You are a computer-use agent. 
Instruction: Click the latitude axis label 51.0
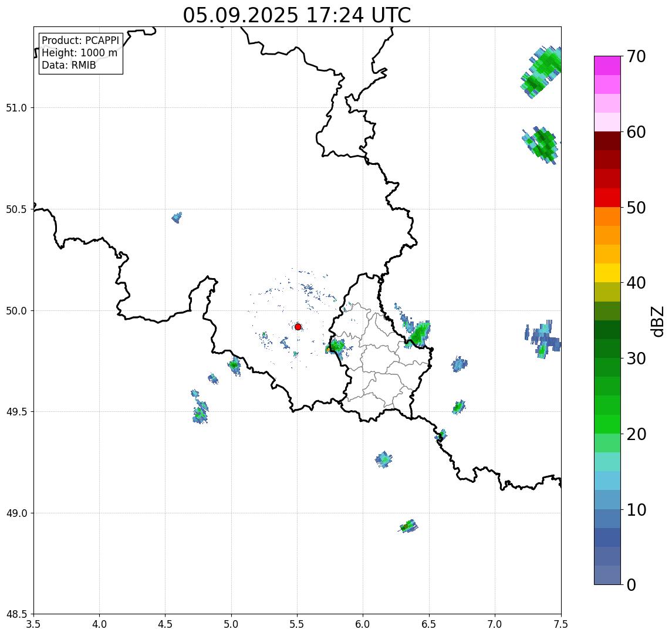click(x=16, y=108)
